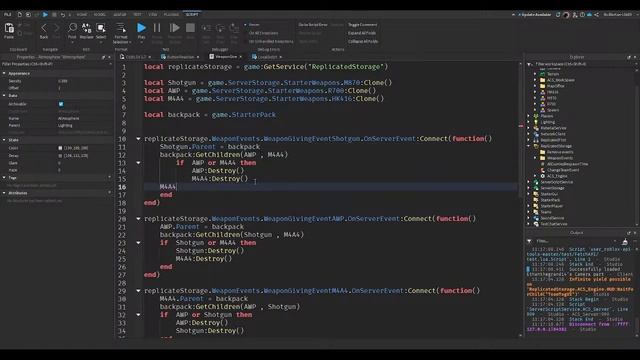Click the Resume playback icon
Image resolution: width=640 pixels, height=360 pixels.
pos(175,28)
